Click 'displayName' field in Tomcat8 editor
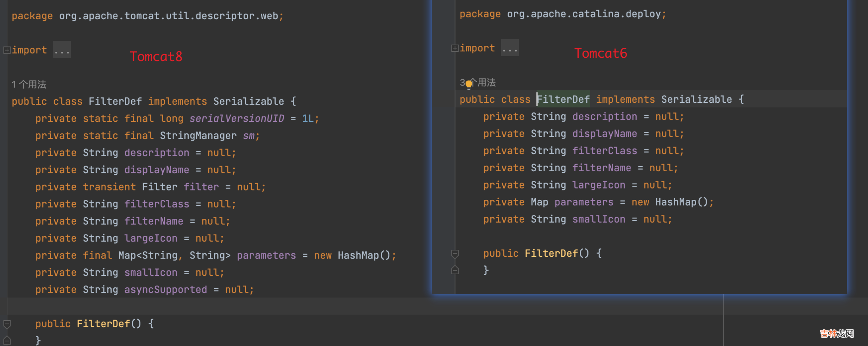The height and width of the screenshot is (346, 868). [157, 170]
